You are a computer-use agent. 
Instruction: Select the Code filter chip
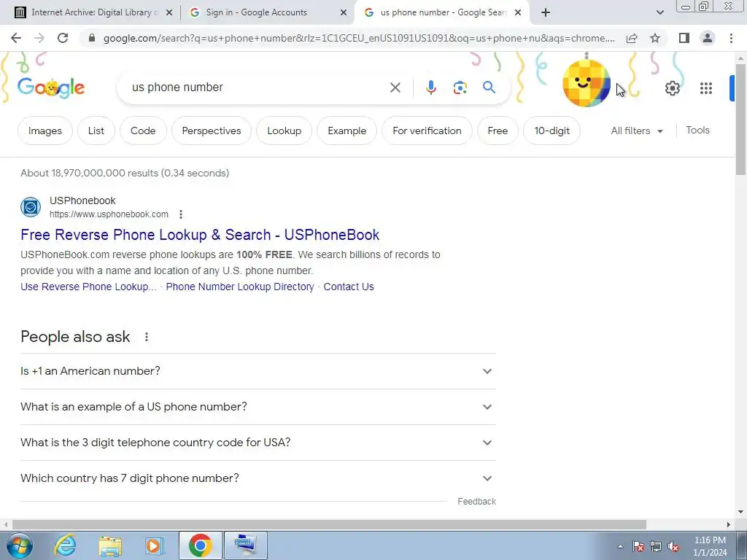(x=143, y=131)
